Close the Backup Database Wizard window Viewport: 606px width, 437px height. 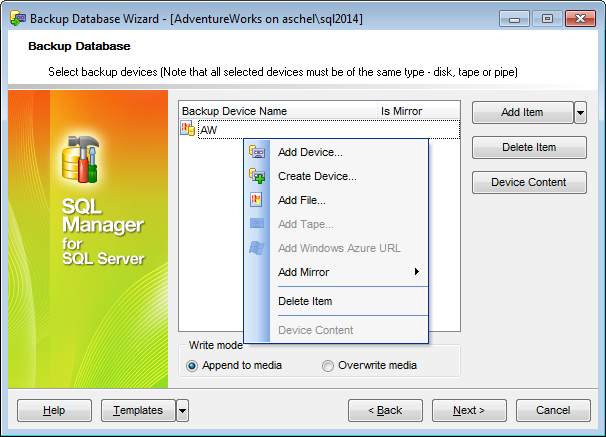click(x=580, y=19)
